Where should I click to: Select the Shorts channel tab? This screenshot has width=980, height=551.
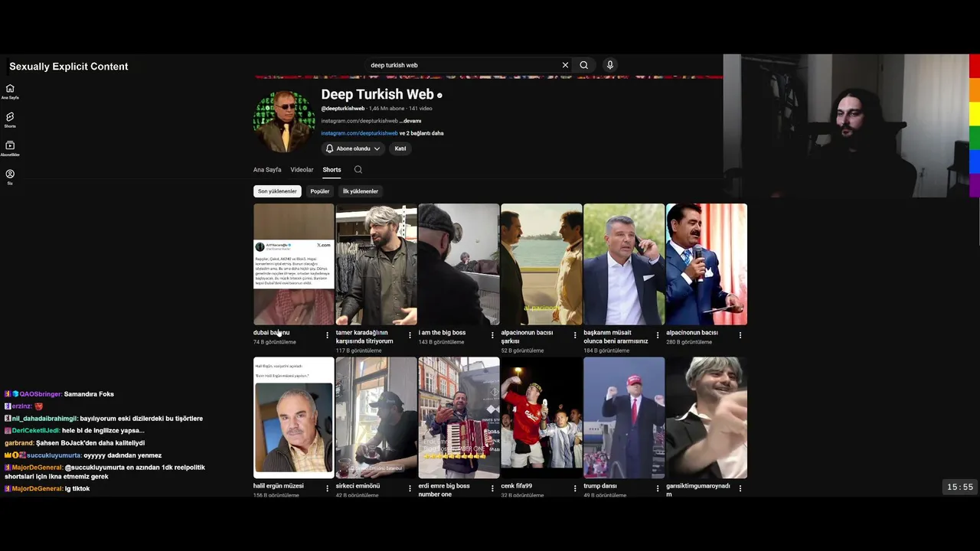[x=332, y=170]
